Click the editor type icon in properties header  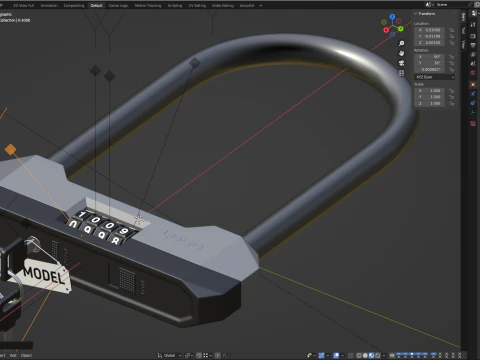(474, 13)
